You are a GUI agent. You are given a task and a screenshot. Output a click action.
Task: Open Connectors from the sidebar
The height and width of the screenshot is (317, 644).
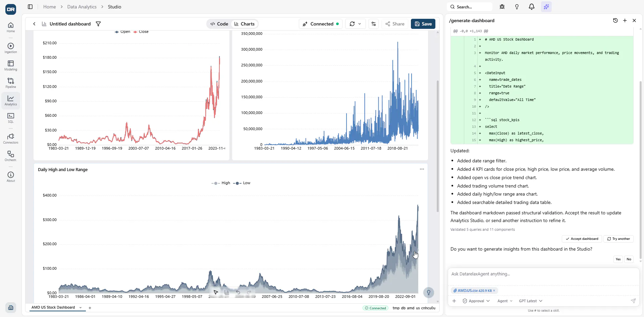click(x=11, y=139)
